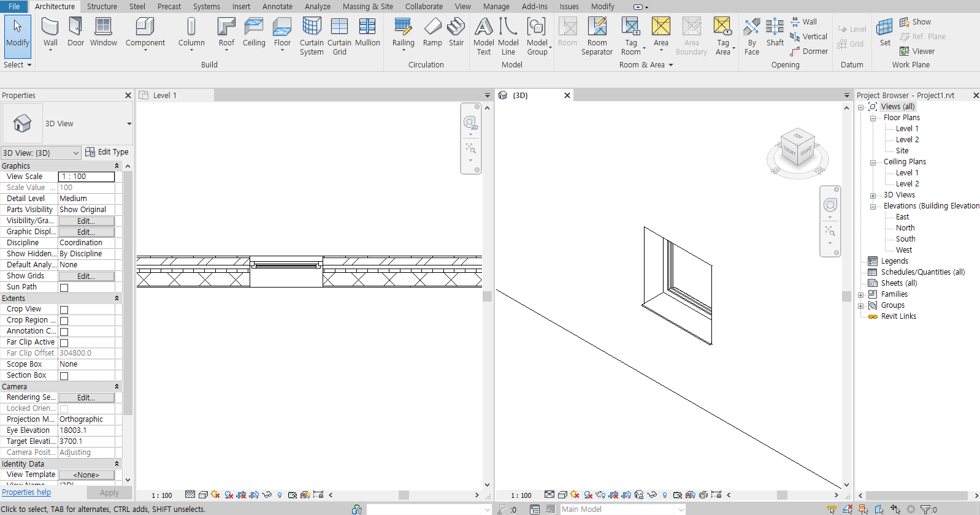This screenshot has width=980, height=515.
Task: Select the Window tool
Action: (104, 32)
